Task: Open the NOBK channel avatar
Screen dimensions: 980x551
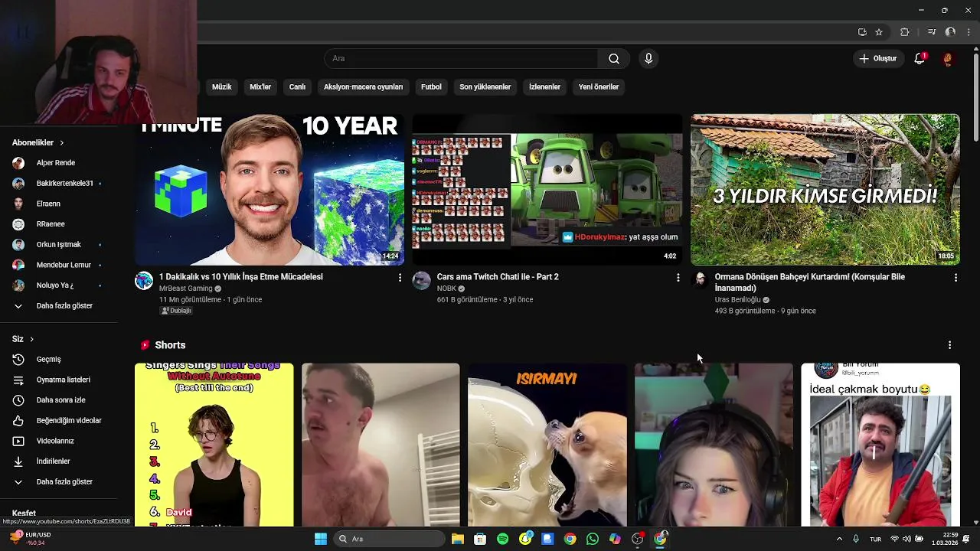Action: pyautogui.click(x=422, y=281)
